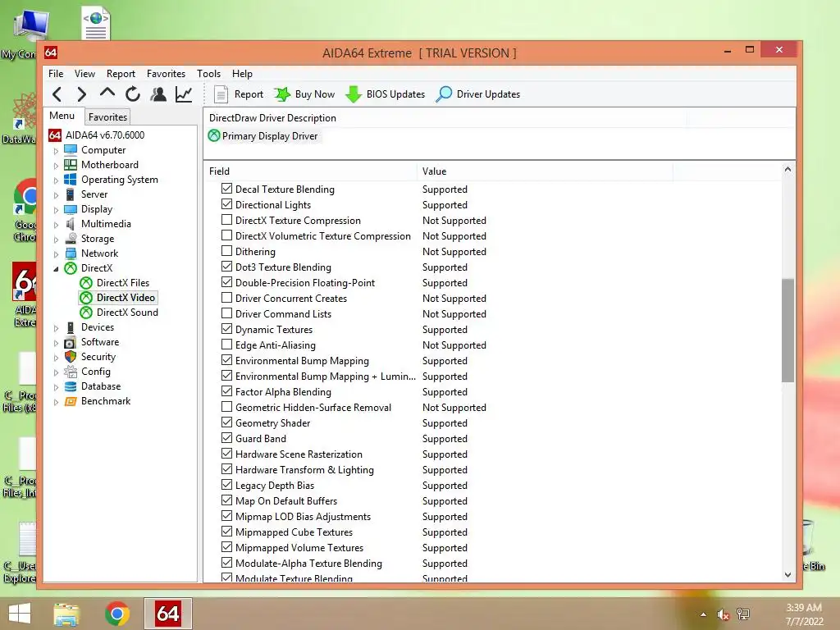The height and width of the screenshot is (630, 840).
Task: Switch to the Favorites tab
Action: point(107,116)
